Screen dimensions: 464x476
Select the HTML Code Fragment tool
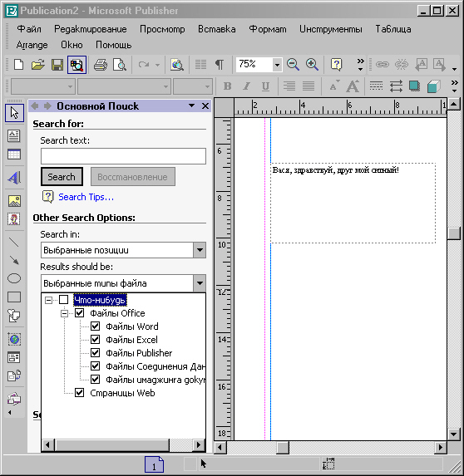pos(14,376)
